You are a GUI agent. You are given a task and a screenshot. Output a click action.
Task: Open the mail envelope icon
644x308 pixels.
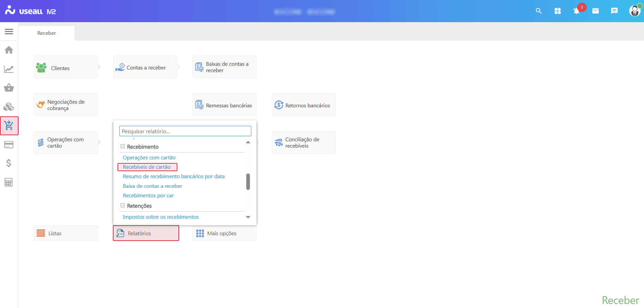(595, 11)
